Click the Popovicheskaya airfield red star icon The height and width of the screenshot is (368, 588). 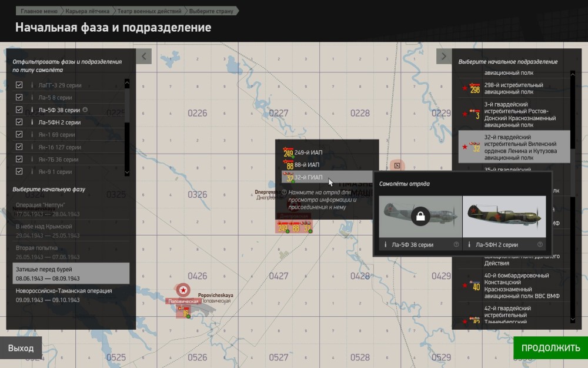coord(183,290)
